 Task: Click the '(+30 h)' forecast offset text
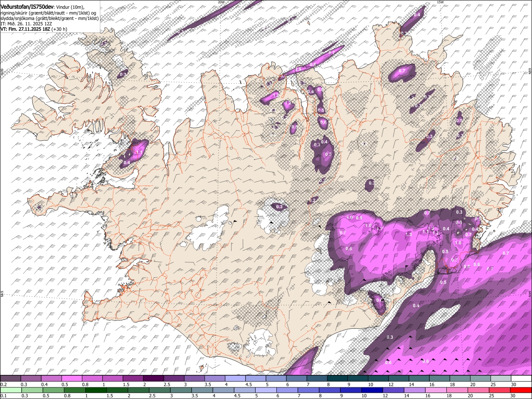[x=59, y=29]
